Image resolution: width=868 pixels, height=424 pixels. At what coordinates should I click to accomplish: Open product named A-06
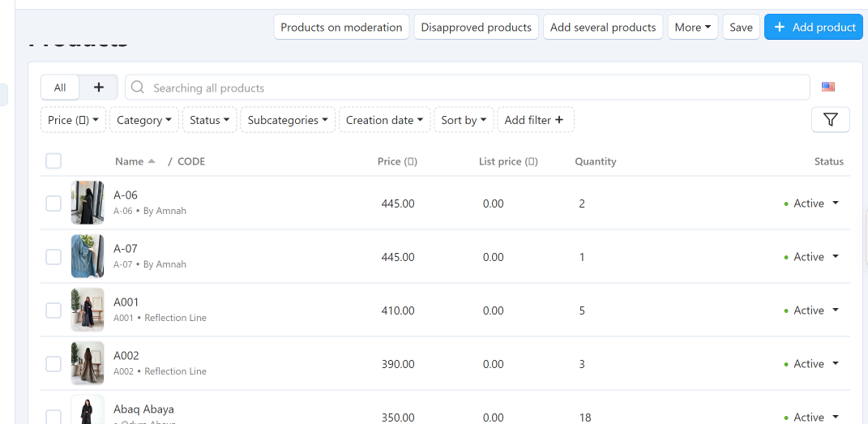125,195
